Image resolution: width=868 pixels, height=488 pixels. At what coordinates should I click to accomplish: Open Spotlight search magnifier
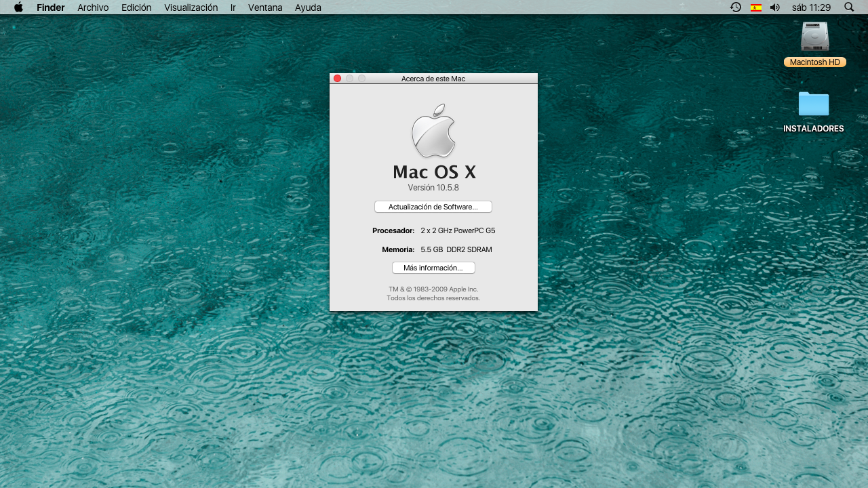[849, 7]
